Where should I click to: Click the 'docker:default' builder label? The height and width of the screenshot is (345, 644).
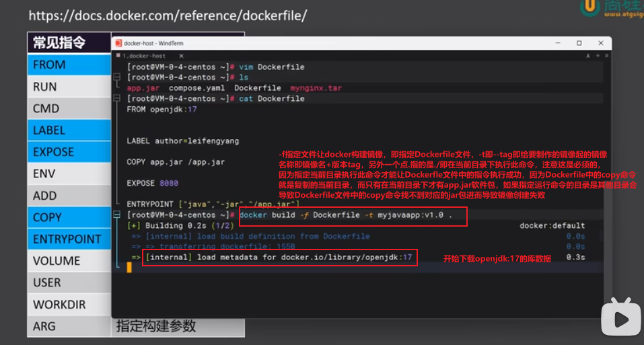[x=552, y=225]
